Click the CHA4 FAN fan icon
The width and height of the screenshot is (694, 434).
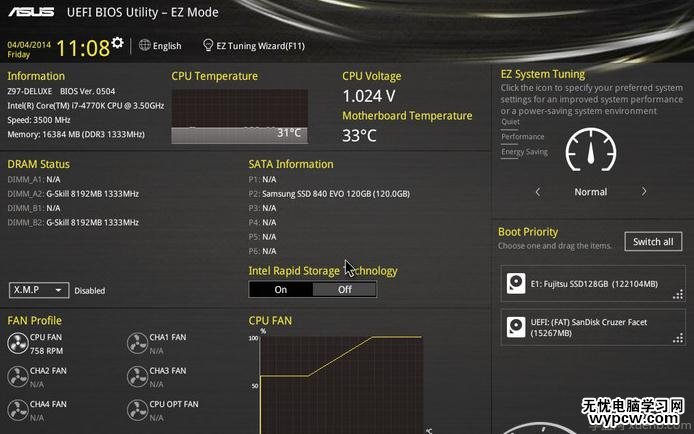click(18, 410)
